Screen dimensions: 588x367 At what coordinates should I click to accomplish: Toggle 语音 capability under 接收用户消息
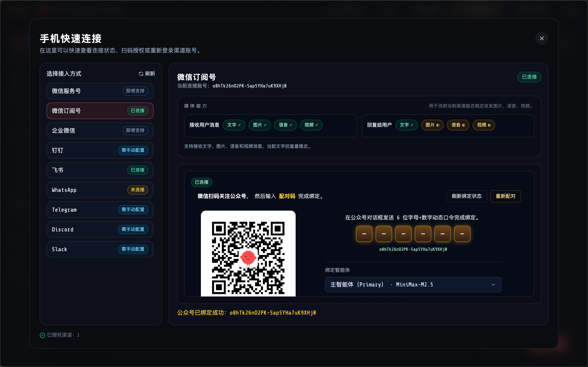285,125
